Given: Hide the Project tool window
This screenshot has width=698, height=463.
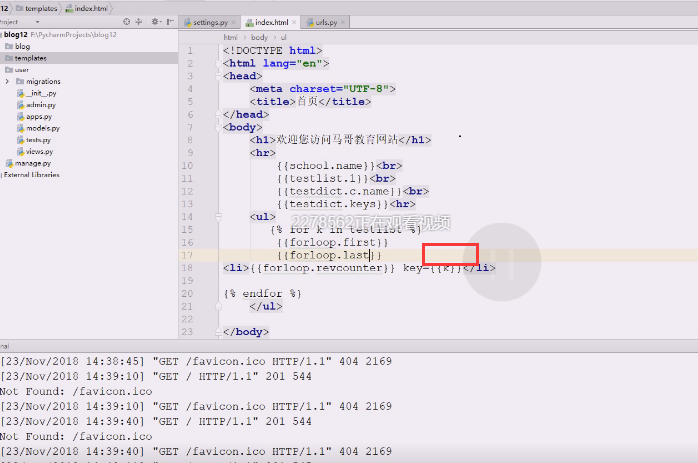Looking at the screenshot, I should [x=170, y=21].
